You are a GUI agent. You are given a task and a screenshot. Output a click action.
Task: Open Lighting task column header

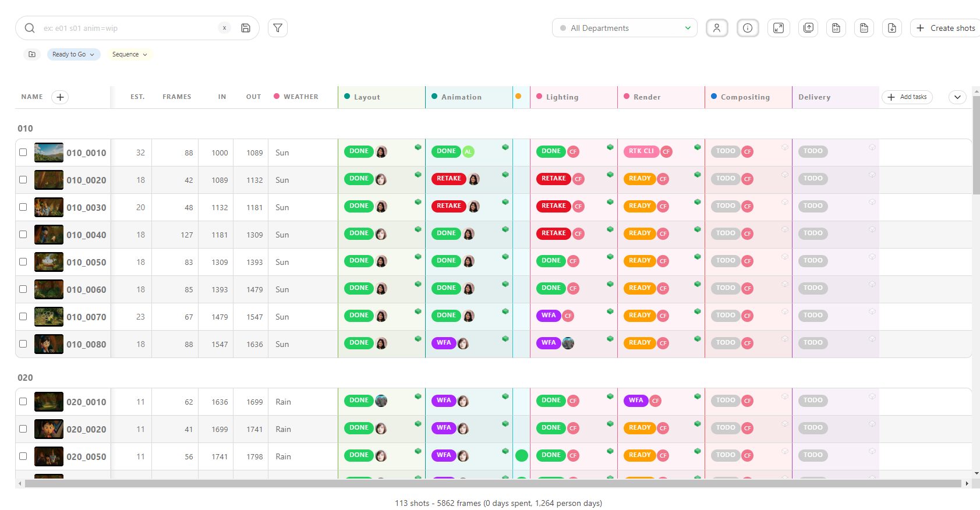click(x=562, y=97)
